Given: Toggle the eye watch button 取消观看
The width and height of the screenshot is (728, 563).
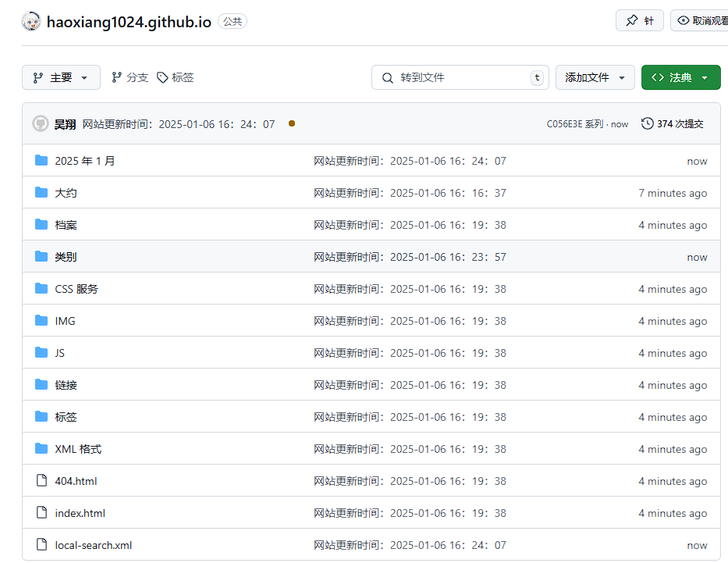Looking at the screenshot, I should pyautogui.click(x=699, y=20).
